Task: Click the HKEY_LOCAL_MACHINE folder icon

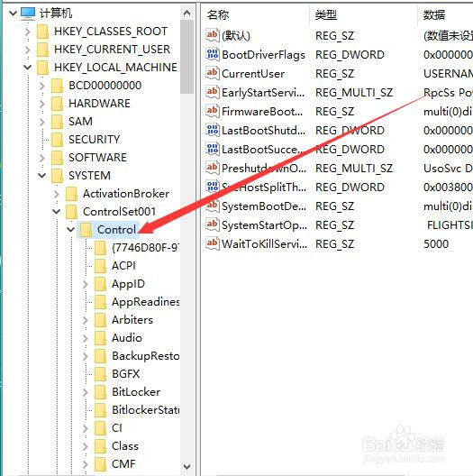Action: coord(42,67)
